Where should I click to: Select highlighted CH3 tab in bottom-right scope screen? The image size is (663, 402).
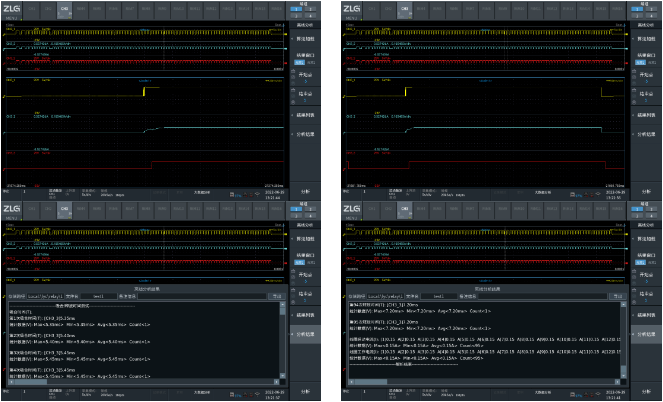click(x=405, y=211)
